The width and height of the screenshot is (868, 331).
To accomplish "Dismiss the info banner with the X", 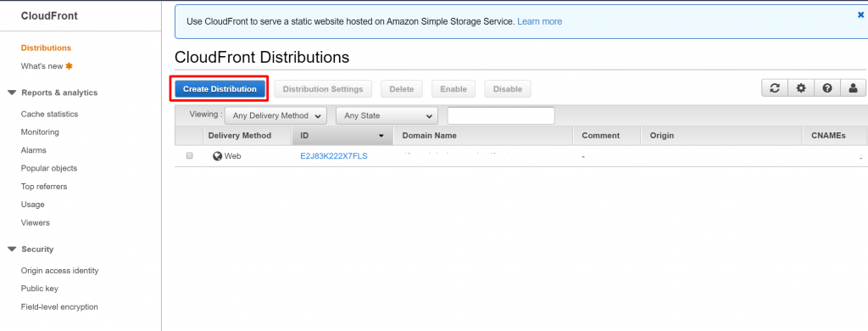I will pos(861,15).
